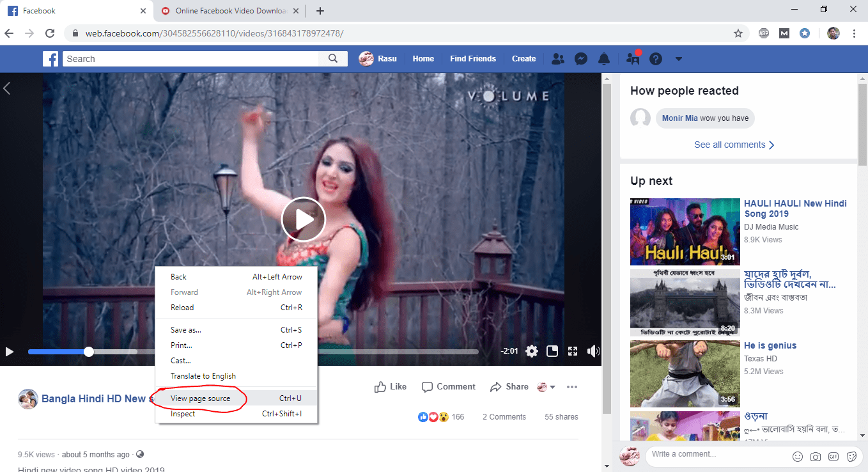Click the fullscreen icon on the video player
This screenshot has width=868, height=472.
pyautogui.click(x=572, y=350)
